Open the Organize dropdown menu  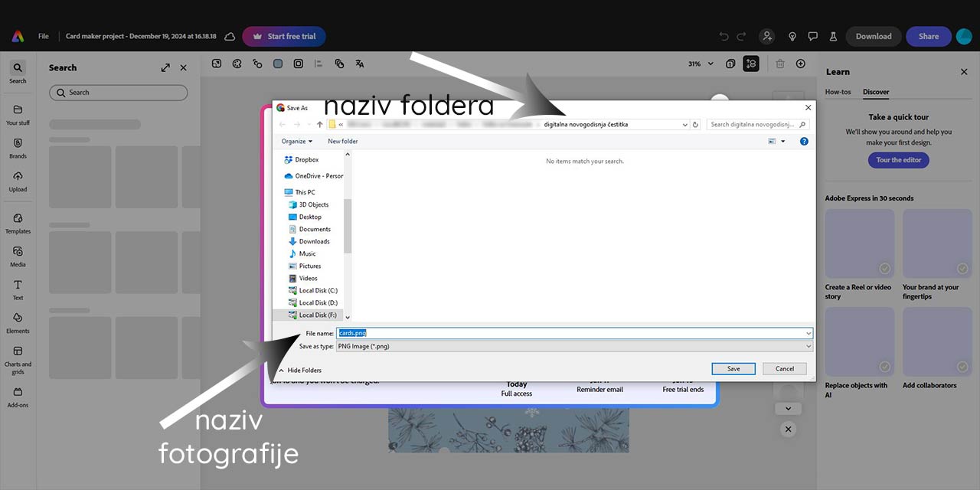(297, 142)
